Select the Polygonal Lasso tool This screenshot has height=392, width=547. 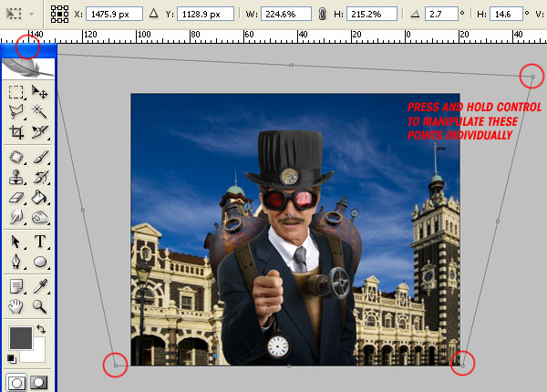(16, 112)
